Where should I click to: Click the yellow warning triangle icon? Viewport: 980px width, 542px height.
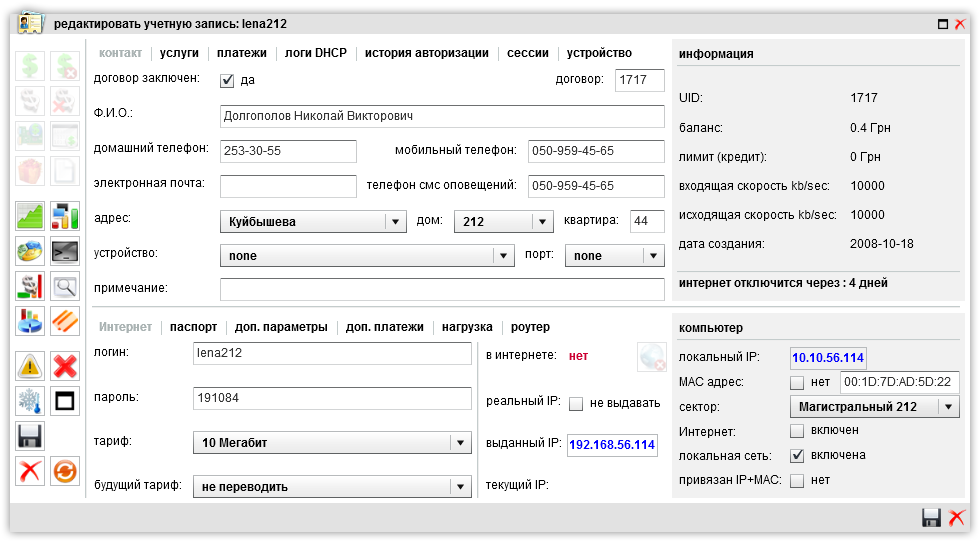pyautogui.click(x=31, y=367)
